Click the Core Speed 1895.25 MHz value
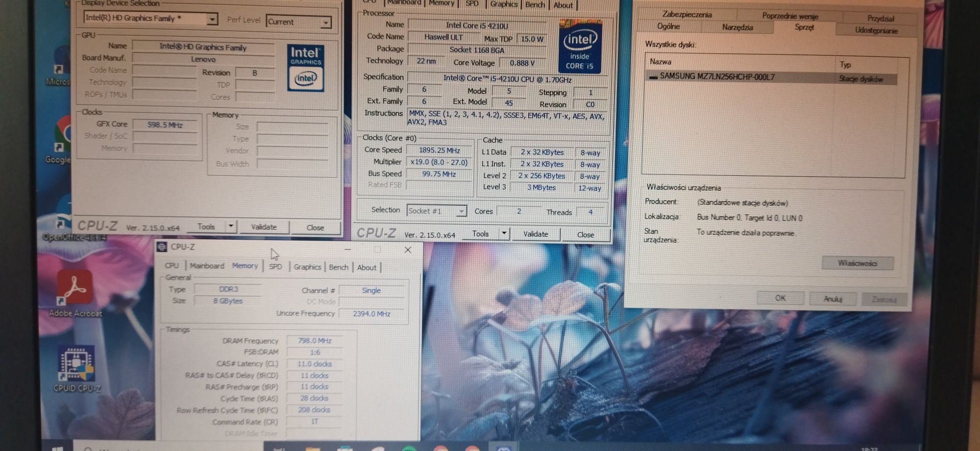The width and height of the screenshot is (980, 451). (x=439, y=150)
